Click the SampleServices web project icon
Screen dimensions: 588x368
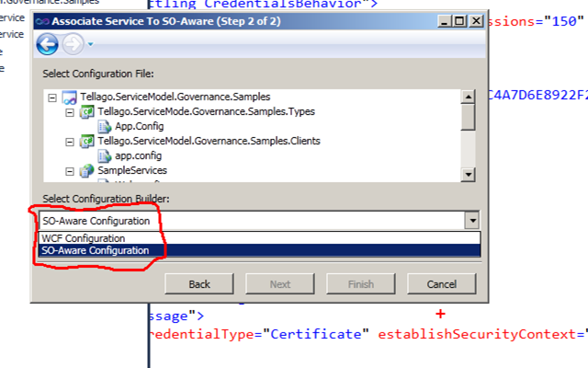(x=87, y=171)
